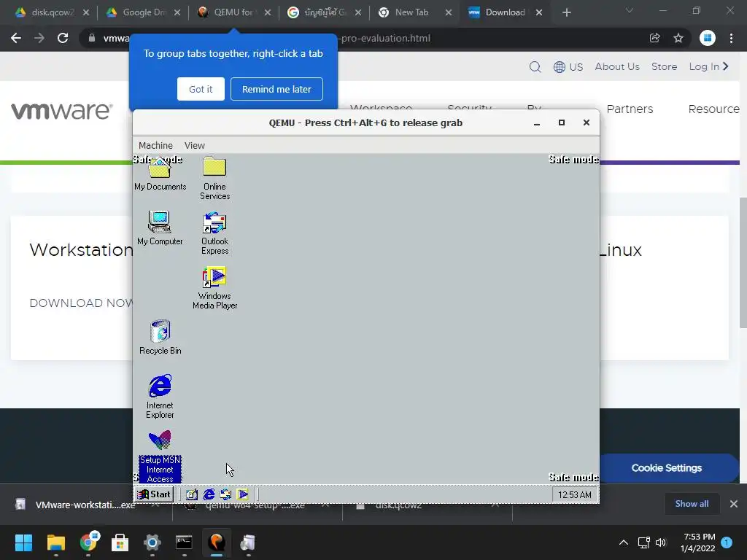Image resolution: width=747 pixels, height=560 pixels.
Task: Click Show Desktop quick launch icon
Action: pyautogui.click(x=192, y=494)
